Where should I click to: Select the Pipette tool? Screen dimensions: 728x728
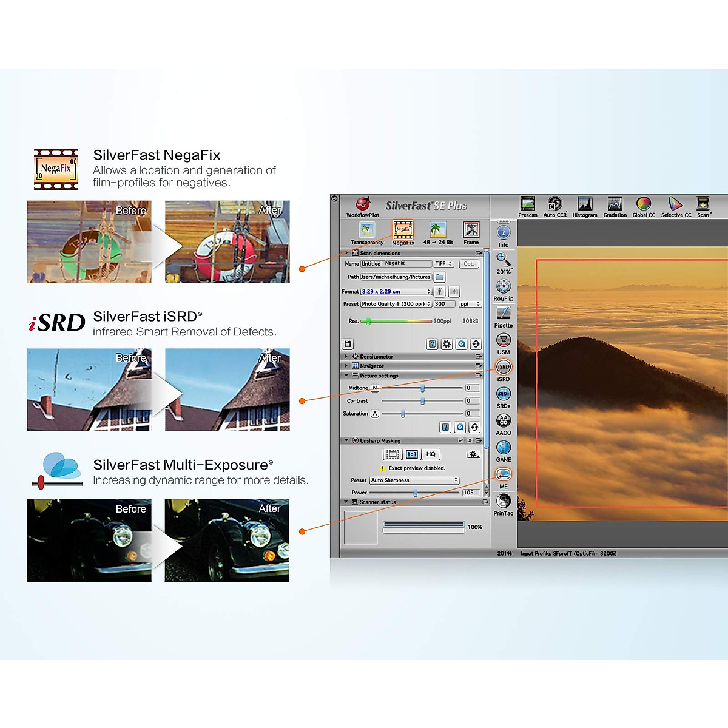(504, 313)
